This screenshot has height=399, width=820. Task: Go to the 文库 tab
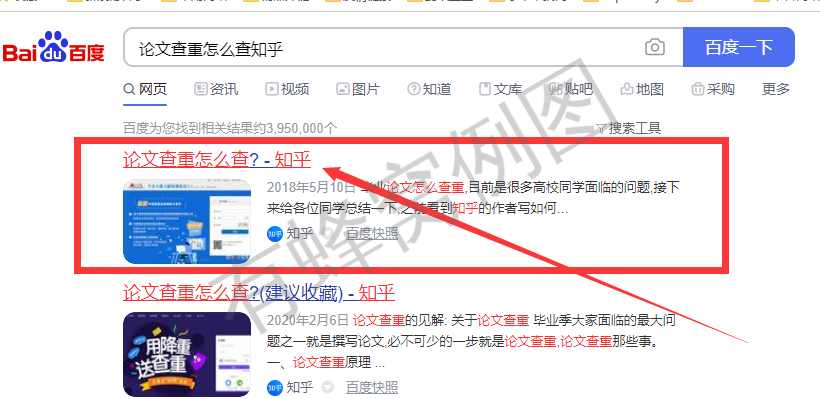coord(500,89)
